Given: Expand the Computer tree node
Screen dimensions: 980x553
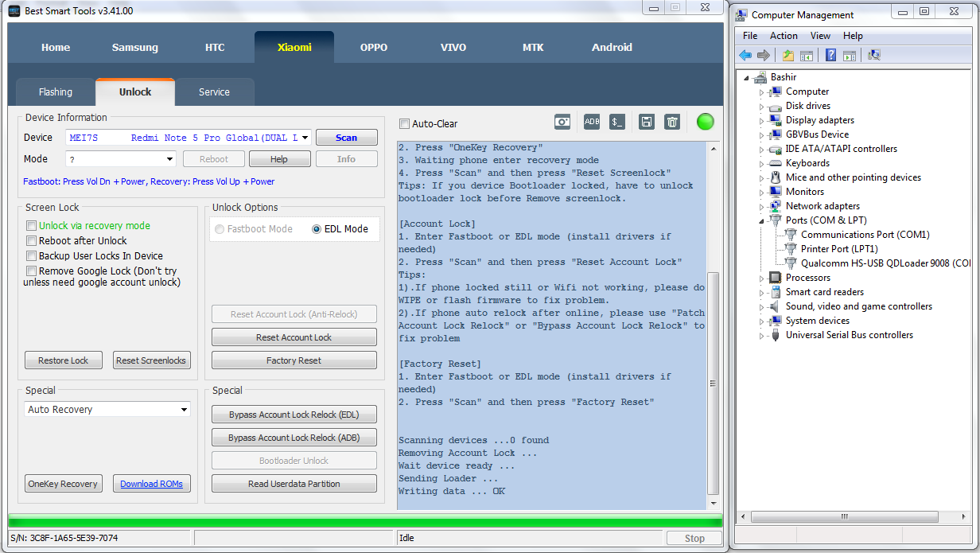Looking at the screenshot, I should click(x=761, y=92).
